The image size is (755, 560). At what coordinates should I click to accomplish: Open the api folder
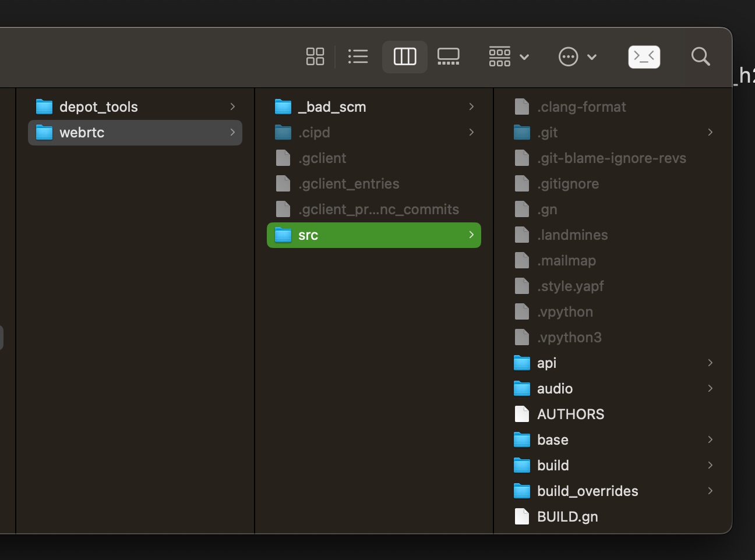click(x=546, y=363)
